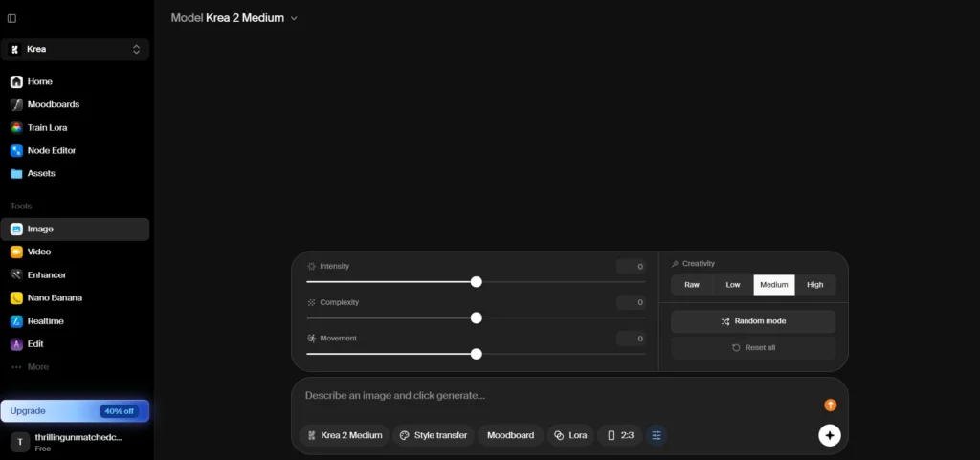Click the Intensity slider handle
The width and height of the screenshot is (980, 460).
pyautogui.click(x=477, y=282)
